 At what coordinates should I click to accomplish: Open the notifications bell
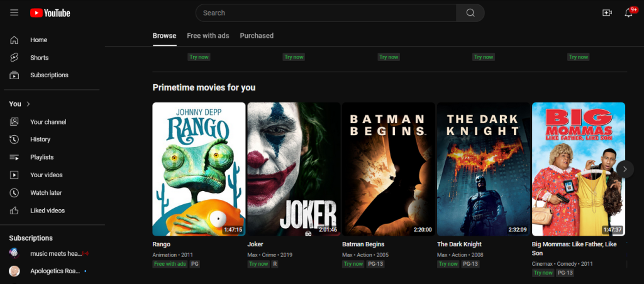(x=628, y=13)
